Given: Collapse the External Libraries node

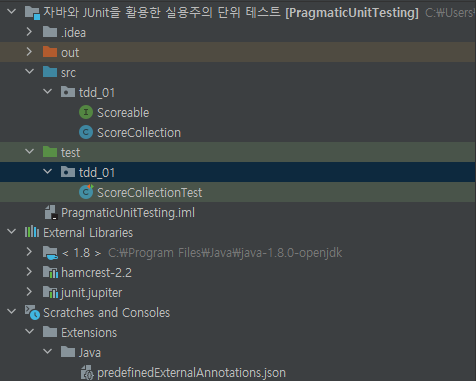Looking at the screenshot, I should [12, 231].
